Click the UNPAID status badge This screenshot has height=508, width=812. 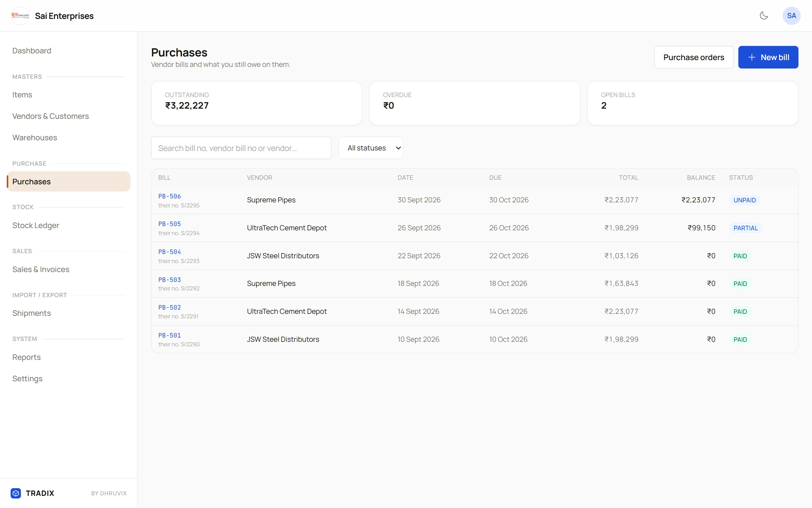tap(744, 200)
